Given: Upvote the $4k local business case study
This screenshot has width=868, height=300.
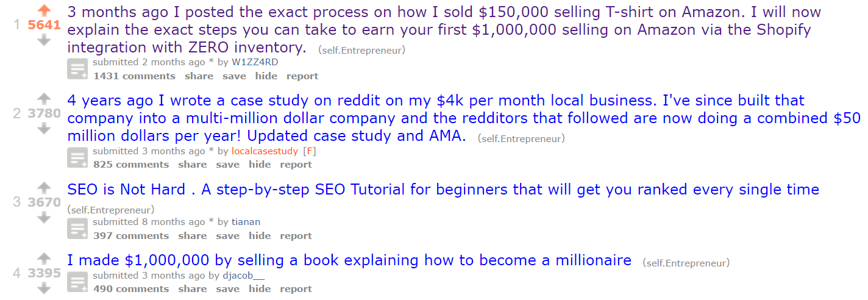Looking at the screenshot, I should click(x=44, y=99).
